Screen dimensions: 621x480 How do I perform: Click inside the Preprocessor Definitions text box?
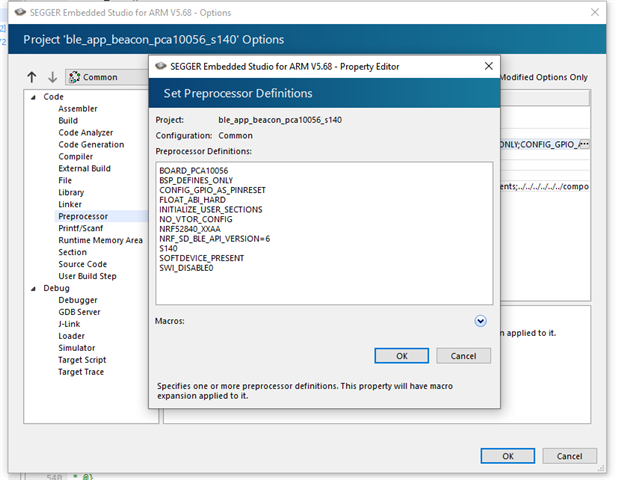click(324, 230)
